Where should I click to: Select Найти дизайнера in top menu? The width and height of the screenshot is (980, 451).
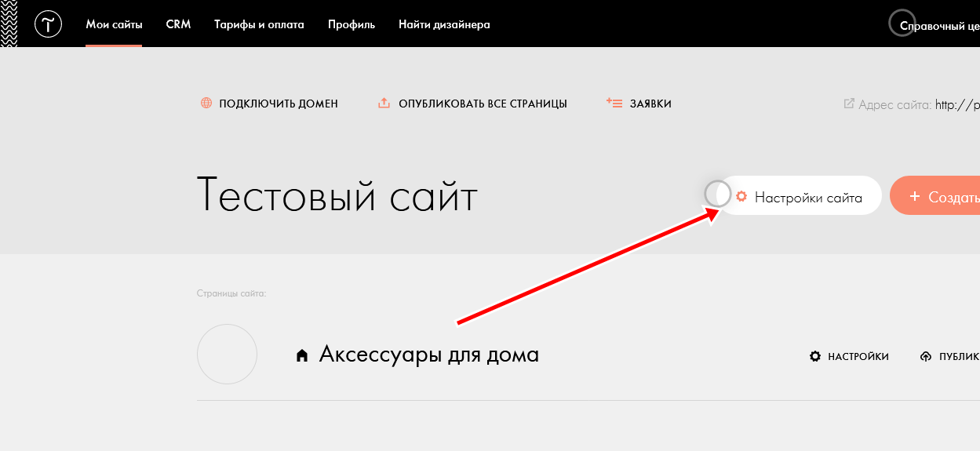(x=444, y=24)
